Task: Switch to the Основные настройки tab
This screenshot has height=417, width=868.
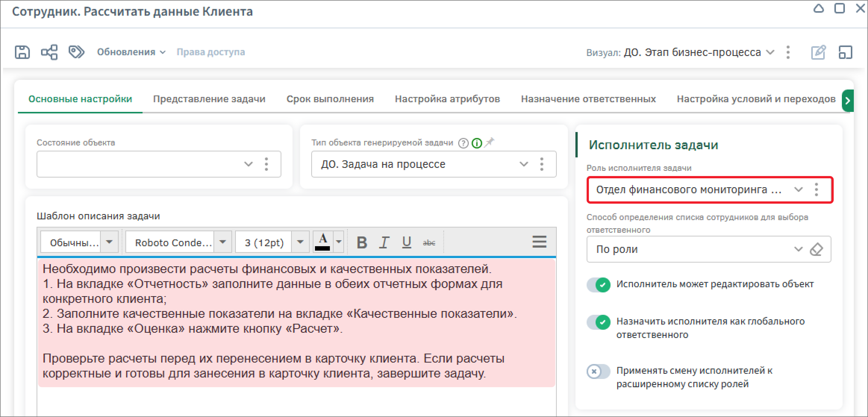Action: pyautogui.click(x=80, y=99)
